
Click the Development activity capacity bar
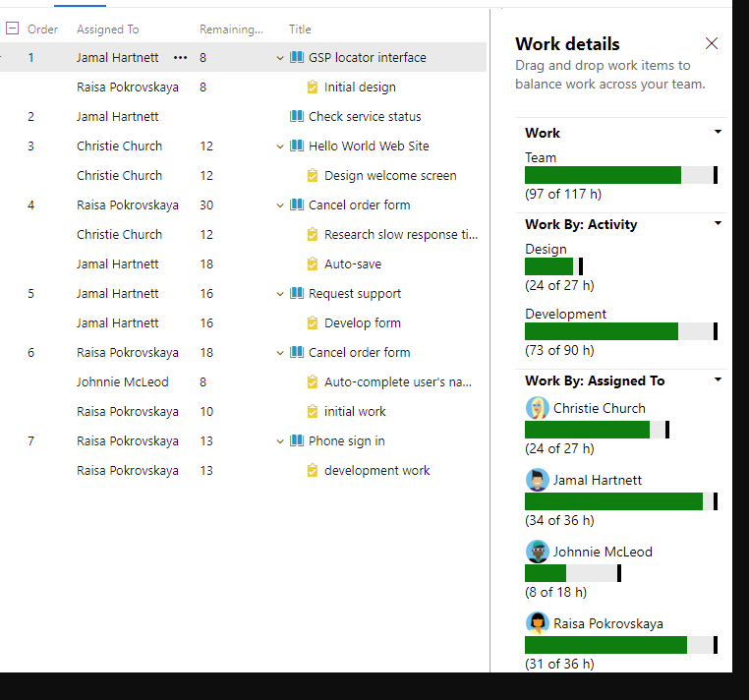621,331
